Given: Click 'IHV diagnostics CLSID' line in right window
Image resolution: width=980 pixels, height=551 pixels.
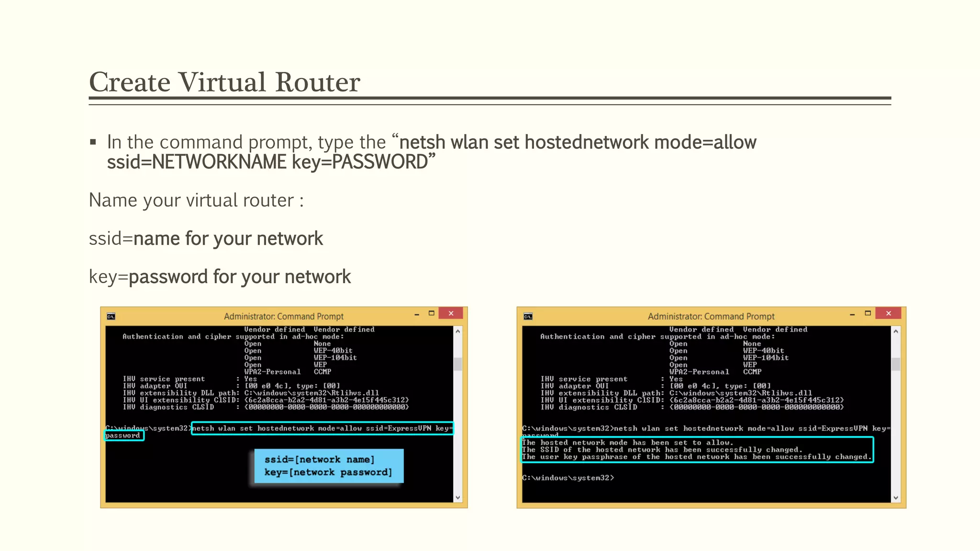Looking at the screenshot, I should pyautogui.click(x=692, y=407).
